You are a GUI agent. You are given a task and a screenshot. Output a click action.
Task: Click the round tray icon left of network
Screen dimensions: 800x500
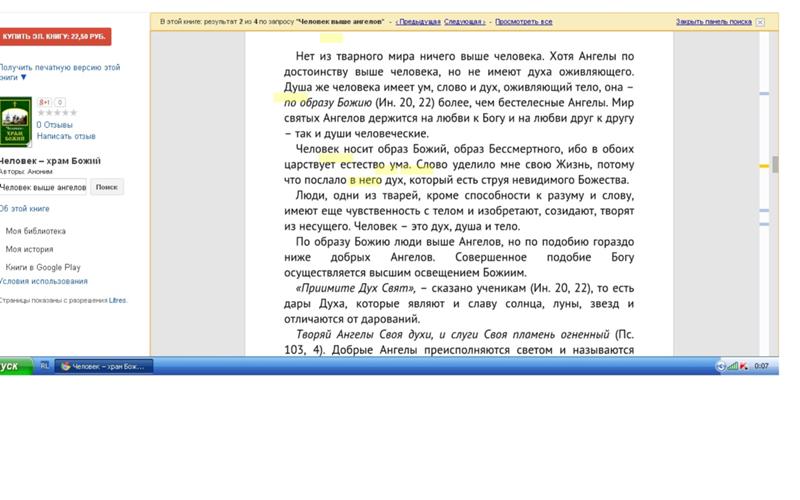click(721, 366)
